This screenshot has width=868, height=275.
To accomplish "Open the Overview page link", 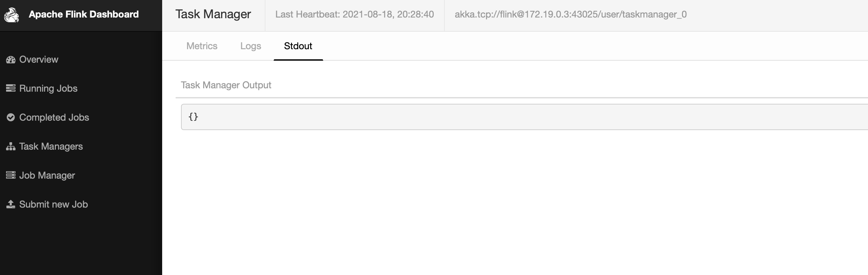I will click(x=39, y=60).
